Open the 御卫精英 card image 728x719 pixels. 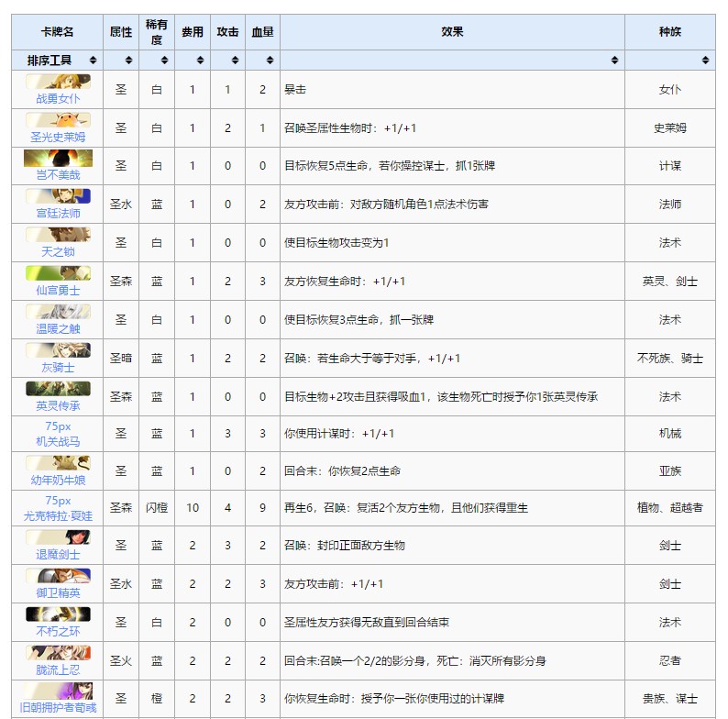(58, 576)
